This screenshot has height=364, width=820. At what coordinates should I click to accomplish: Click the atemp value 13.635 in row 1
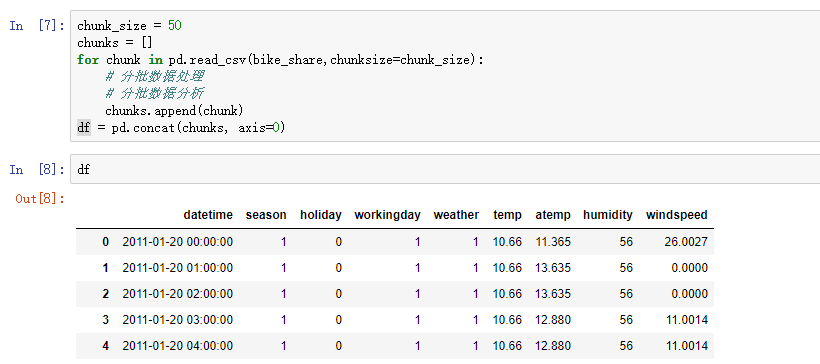(x=553, y=268)
